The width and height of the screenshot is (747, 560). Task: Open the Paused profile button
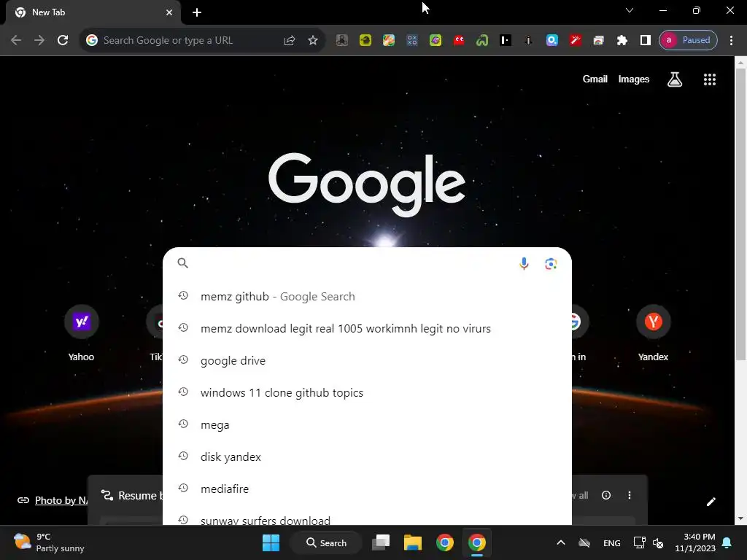click(688, 40)
